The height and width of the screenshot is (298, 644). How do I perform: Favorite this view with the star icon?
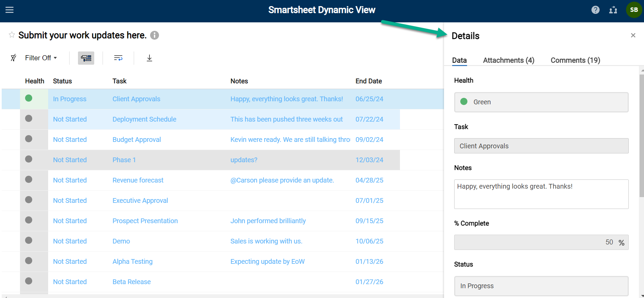pyautogui.click(x=12, y=35)
